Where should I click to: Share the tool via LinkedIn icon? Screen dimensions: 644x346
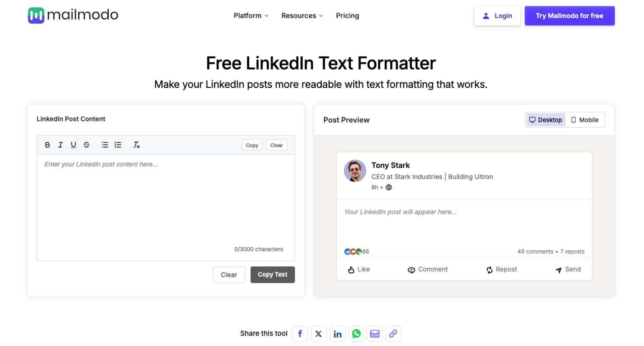337,334
